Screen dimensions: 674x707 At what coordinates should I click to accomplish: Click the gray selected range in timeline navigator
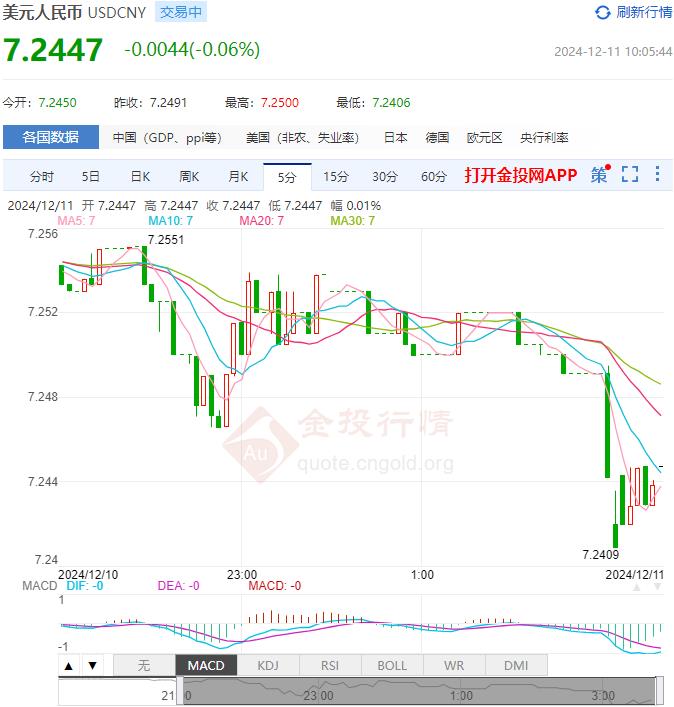(x=419, y=691)
